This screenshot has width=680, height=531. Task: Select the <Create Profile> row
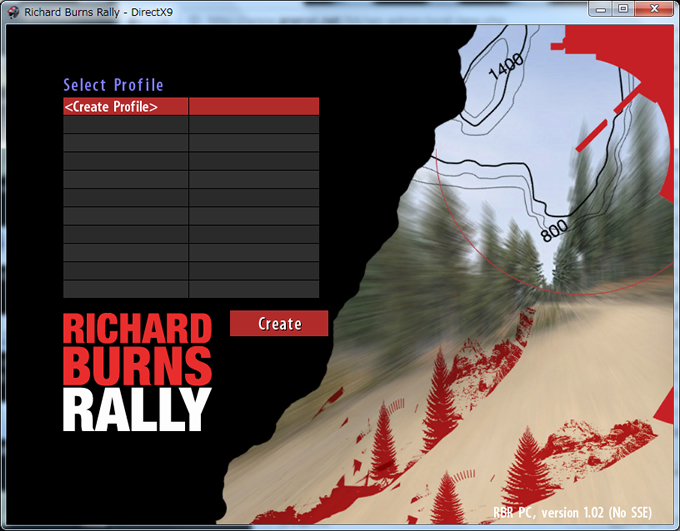point(191,106)
